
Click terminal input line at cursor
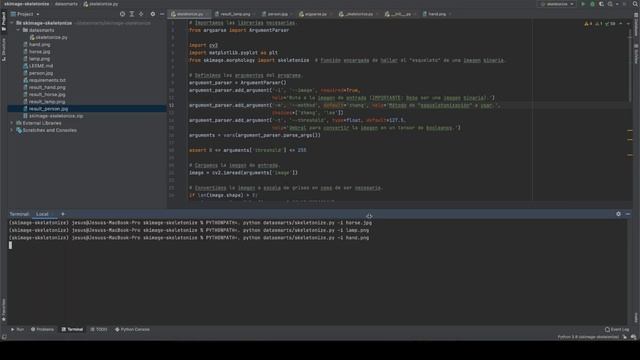(x=10, y=245)
